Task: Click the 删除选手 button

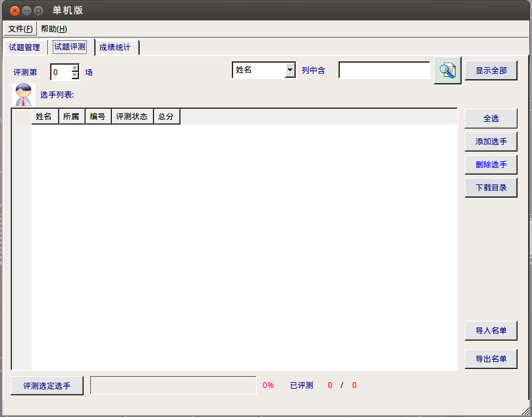Action: click(x=491, y=165)
